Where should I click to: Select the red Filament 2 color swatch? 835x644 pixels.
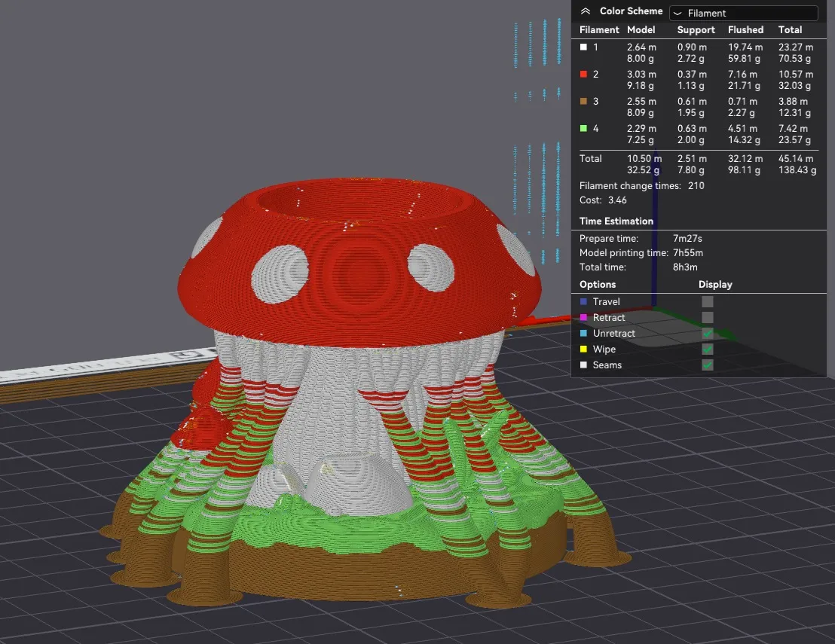click(x=583, y=75)
